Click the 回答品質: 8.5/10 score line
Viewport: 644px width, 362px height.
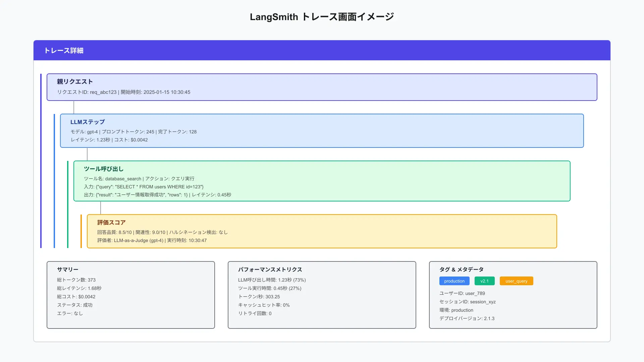(162, 232)
